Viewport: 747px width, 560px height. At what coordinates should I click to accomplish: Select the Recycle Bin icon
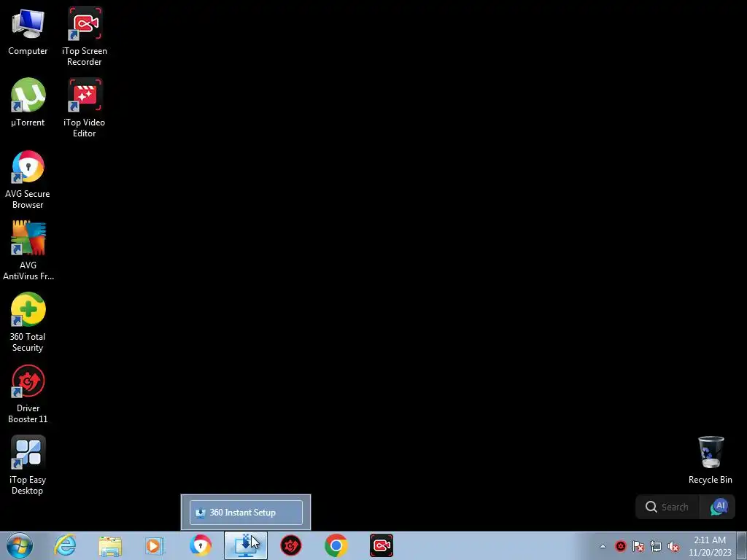(711, 461)
